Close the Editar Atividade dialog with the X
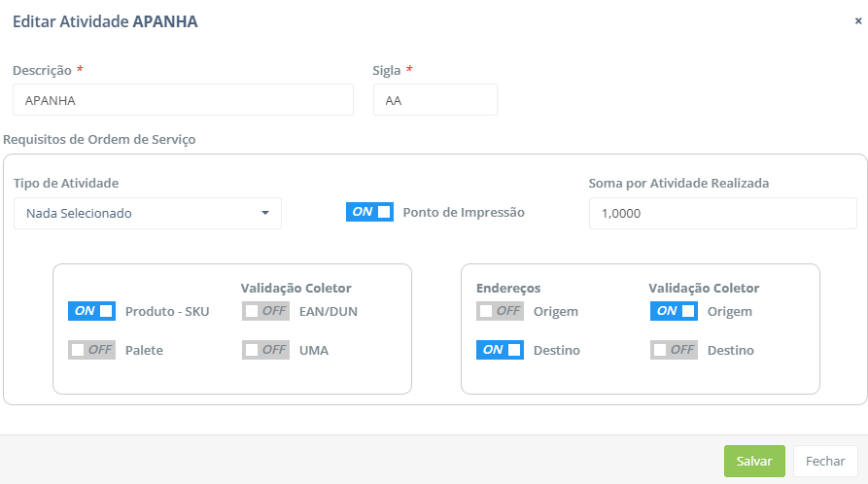This screenshot has height=484, width=868. pyautogui.click(x=857, y=20)
